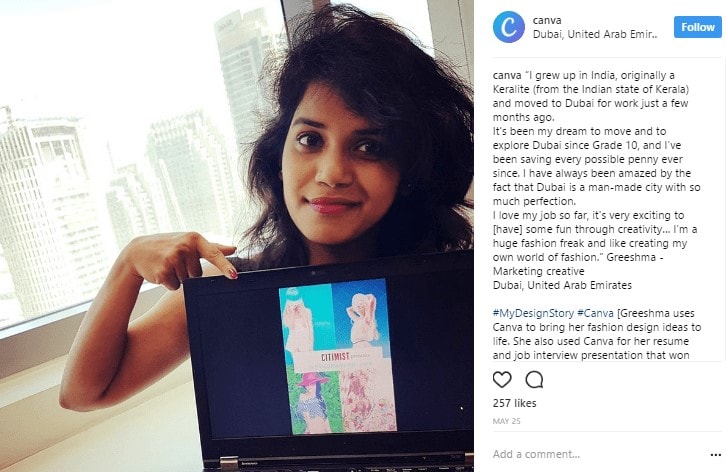View who liked via 257 likes
The width and height of the screenshot is (726, 472).
pos(514,403)
